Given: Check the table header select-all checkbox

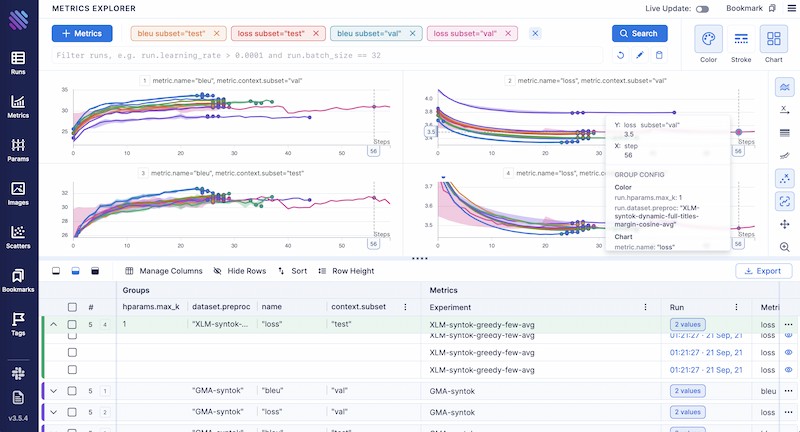Looking at the screenshot, I should point(71,308).
